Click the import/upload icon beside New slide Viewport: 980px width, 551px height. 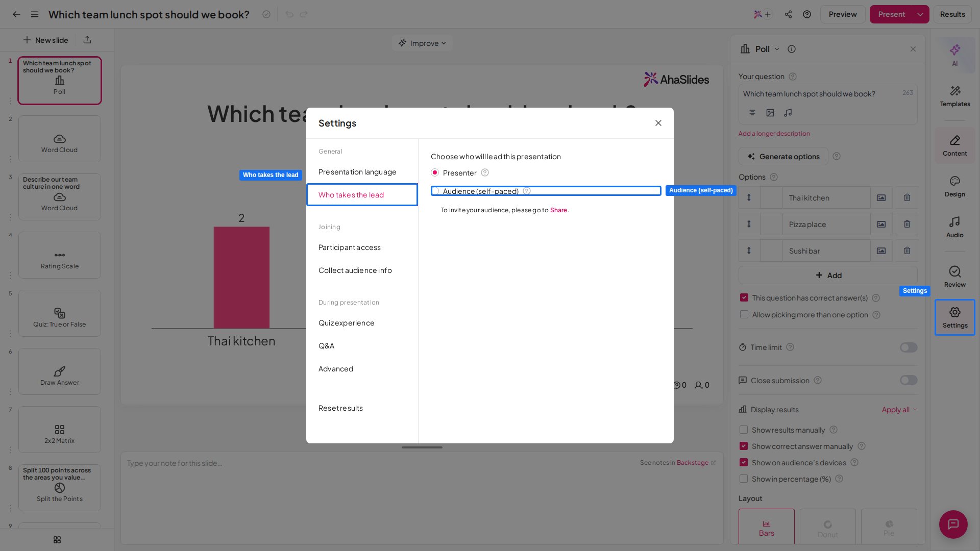coord(87,40)
